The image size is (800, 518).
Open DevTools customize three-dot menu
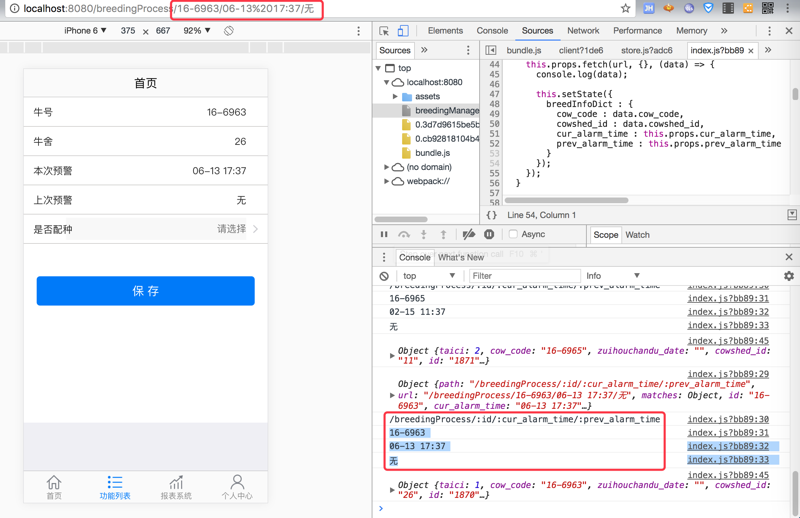pos(769,31)
